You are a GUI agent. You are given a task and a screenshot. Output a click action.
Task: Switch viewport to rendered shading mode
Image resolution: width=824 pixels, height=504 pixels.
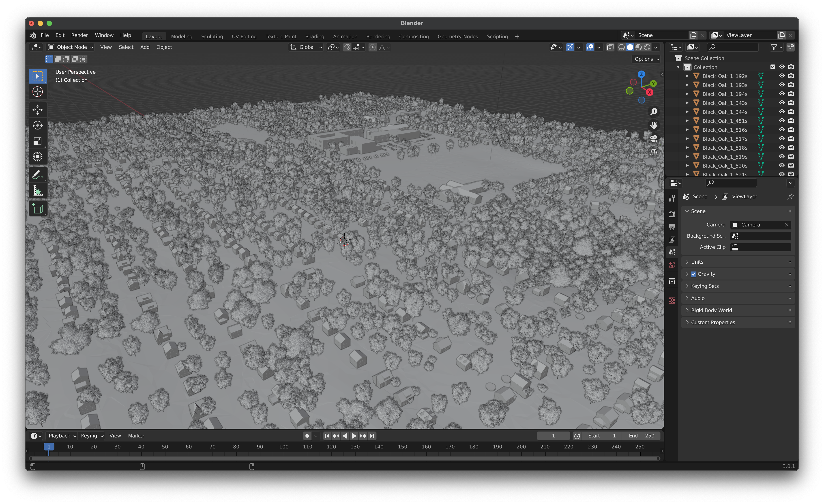pos(648,47)
